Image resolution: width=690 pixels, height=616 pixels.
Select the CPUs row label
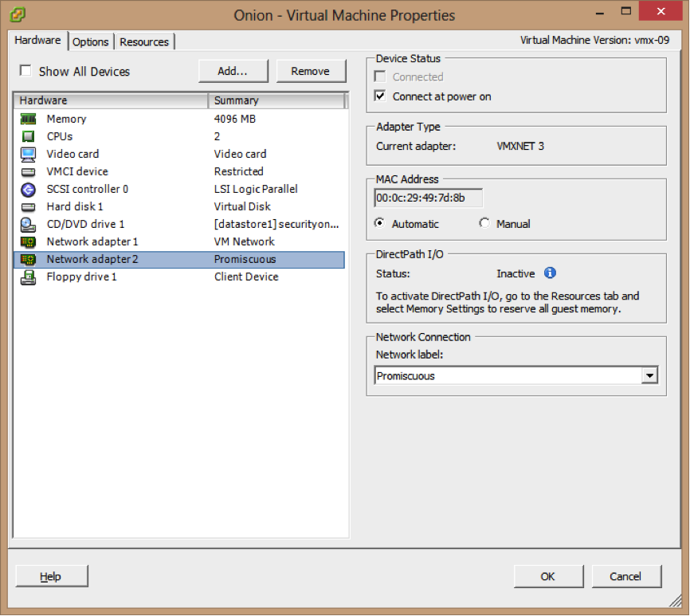click(60, 136)
